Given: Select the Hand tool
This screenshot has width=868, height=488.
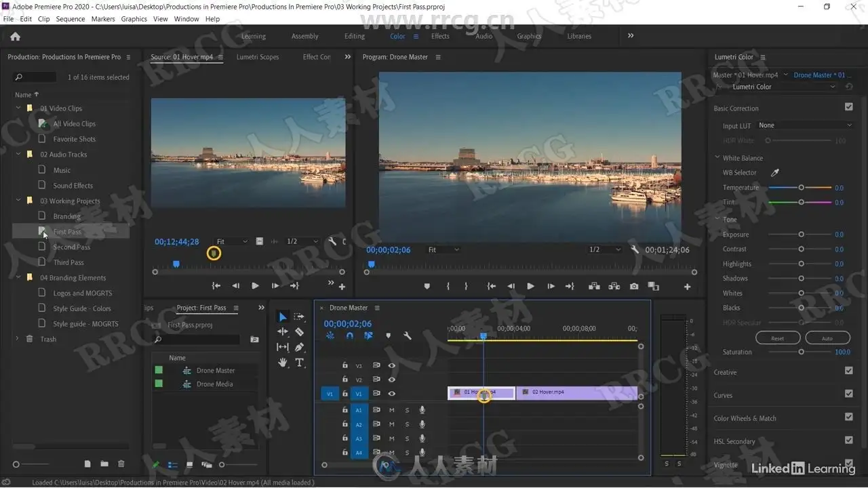Looking at the screenshot, I should (283, 363).
